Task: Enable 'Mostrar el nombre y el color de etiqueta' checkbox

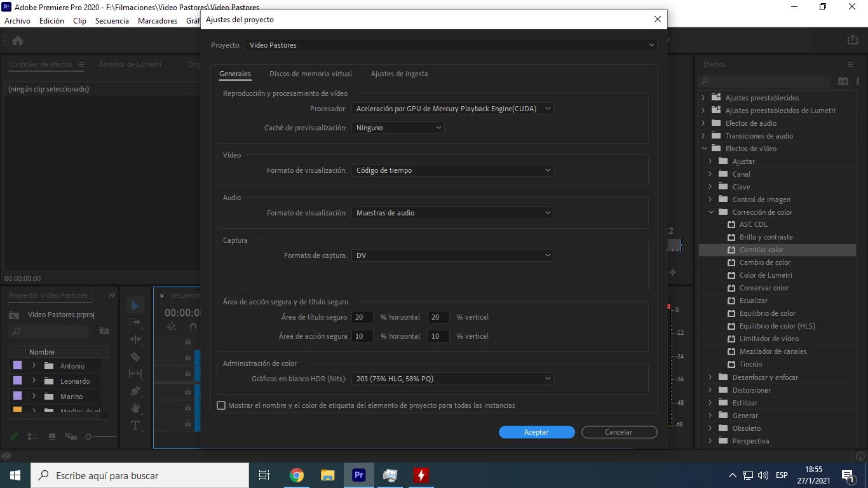Action: coord(221,405)
